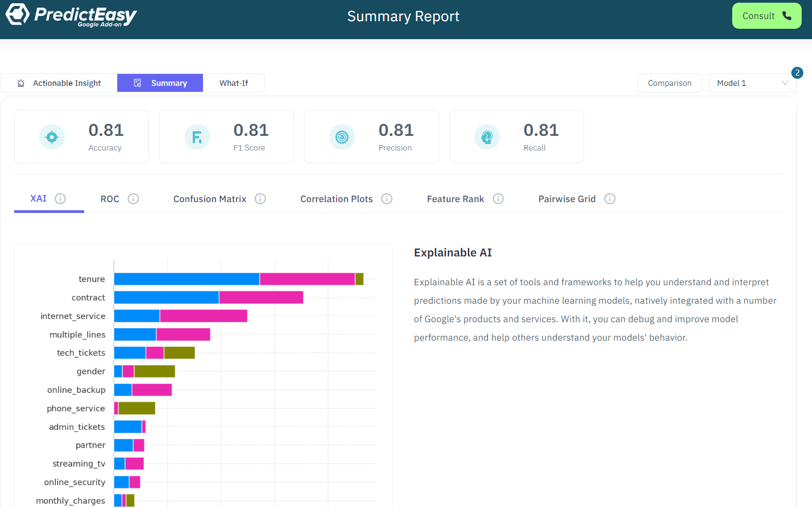This screenshot has height=508, width=812.
Task: Open the Feature Rank tab
Action: tap(455, 199)
